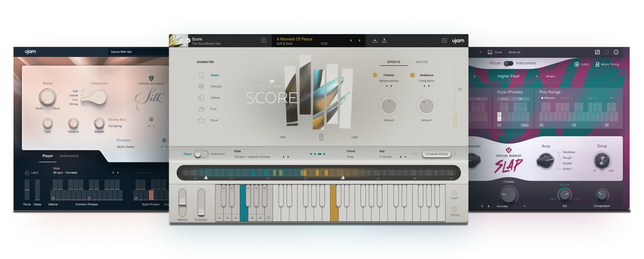Select the Pure character icon

point(201,109)
